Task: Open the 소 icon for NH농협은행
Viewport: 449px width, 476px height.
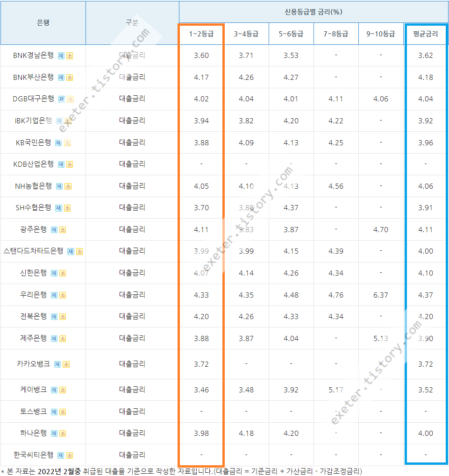Action: point(68,186)
